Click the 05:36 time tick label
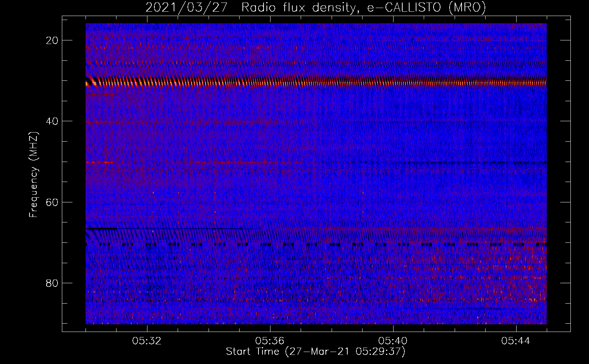 pyautogui.click(x=270, y=341)
